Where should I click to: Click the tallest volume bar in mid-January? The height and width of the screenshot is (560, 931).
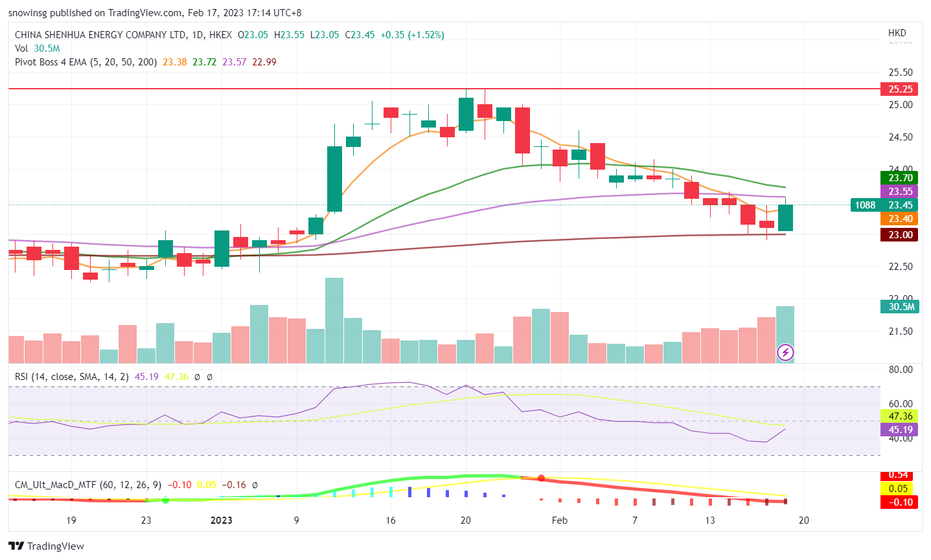pos(334,320)
